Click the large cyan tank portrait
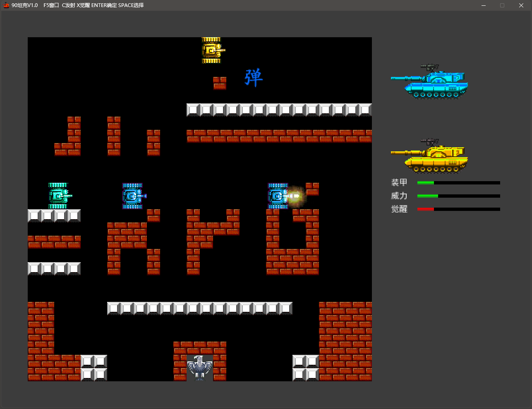This screenshot has height=409, width=532. point(429,81)
